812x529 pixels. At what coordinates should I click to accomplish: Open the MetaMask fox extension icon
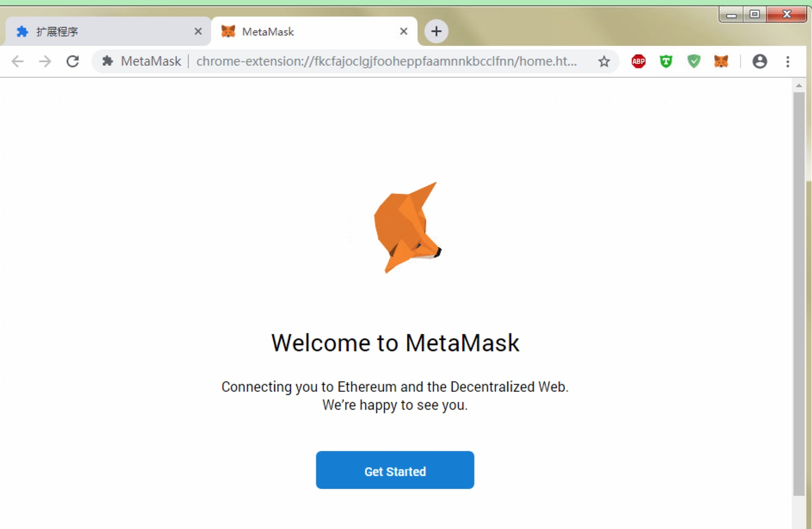point(721,61)
